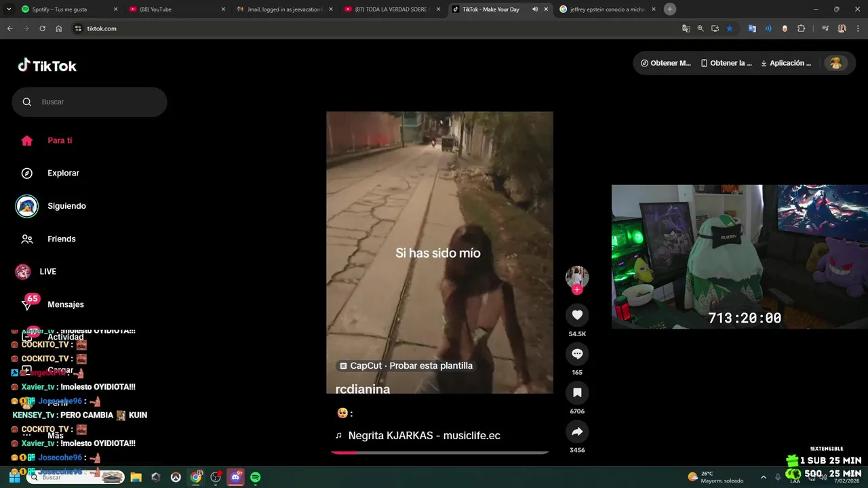Open the Windows Start menu

pyautogui.click(x=14, y=477)
